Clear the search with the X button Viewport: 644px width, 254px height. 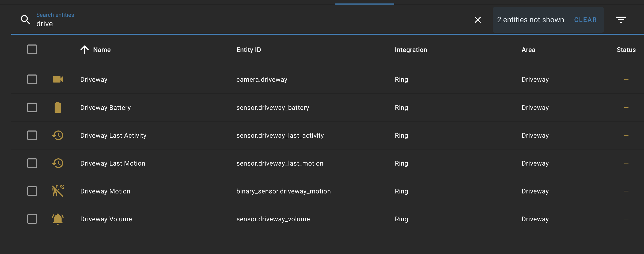(x=478, y=20)
